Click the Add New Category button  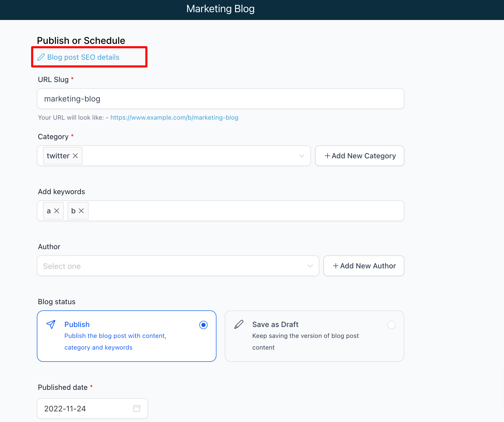click(x=359, y=156)
